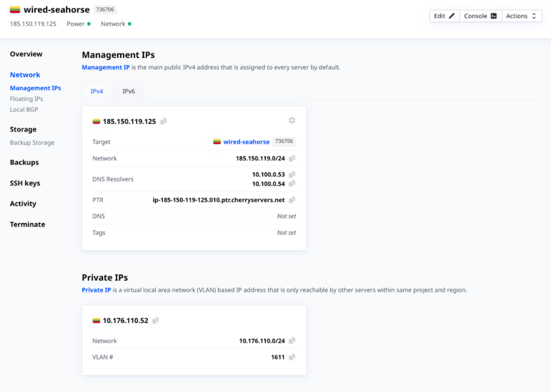Navigate to SSH keys section
The image size is (551, 392).
(25, 183)
